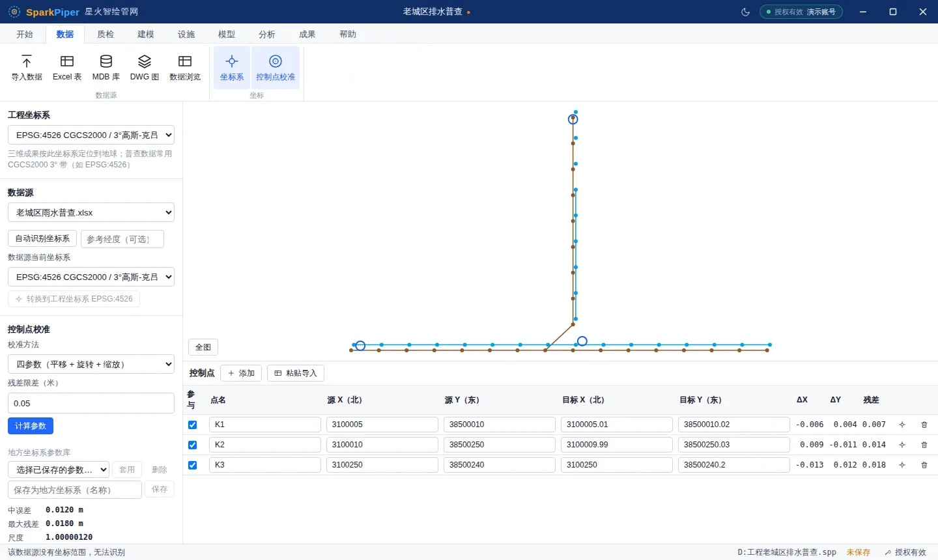Uncheck participation checkbox for K1
Image resolution: width=938 pixels, height=560 pixels.
(x=192, y=425)
